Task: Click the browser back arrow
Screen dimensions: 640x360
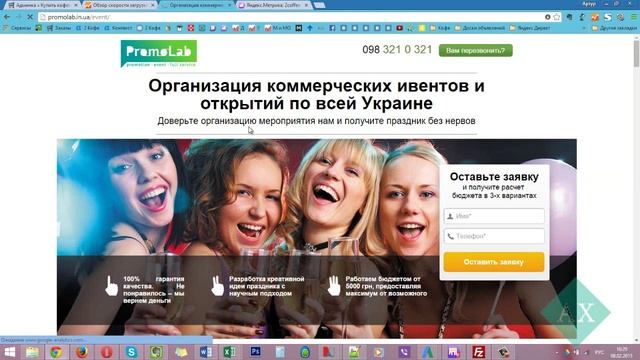Action: pos(7,17)
